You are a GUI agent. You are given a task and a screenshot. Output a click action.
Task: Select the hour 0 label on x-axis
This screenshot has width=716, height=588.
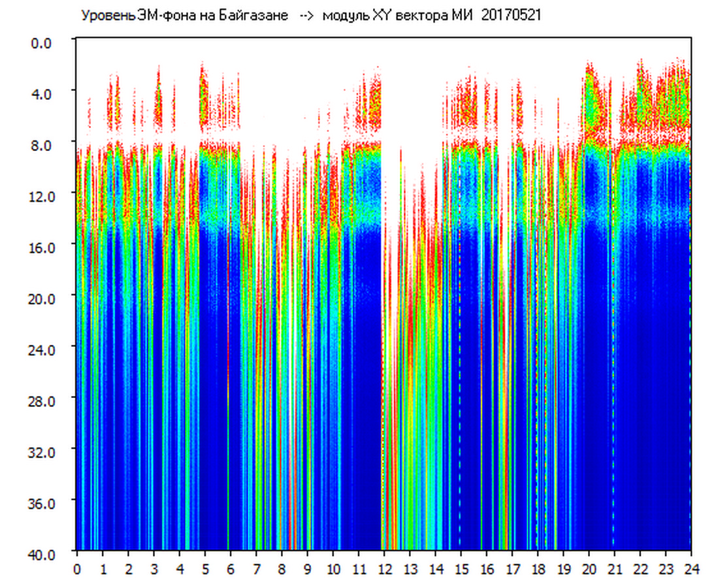pyautogui.click(x=77, y=569)
